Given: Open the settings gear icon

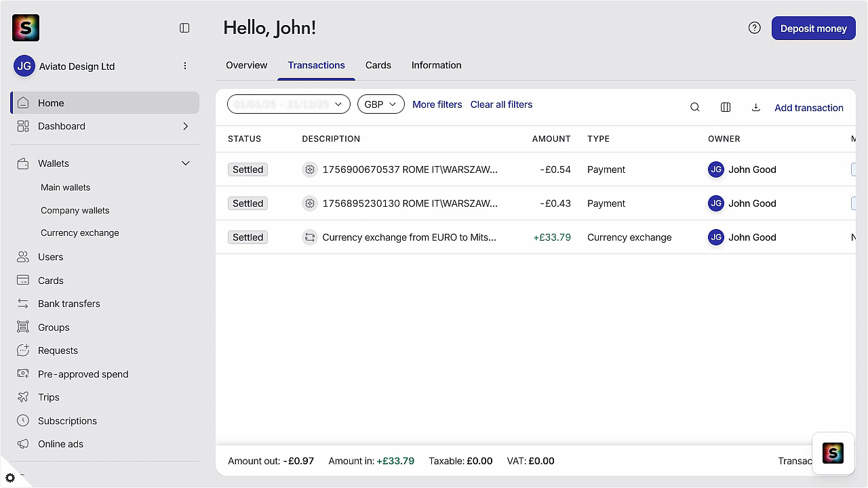Looking at the screenshot, I should coord(10,478).
